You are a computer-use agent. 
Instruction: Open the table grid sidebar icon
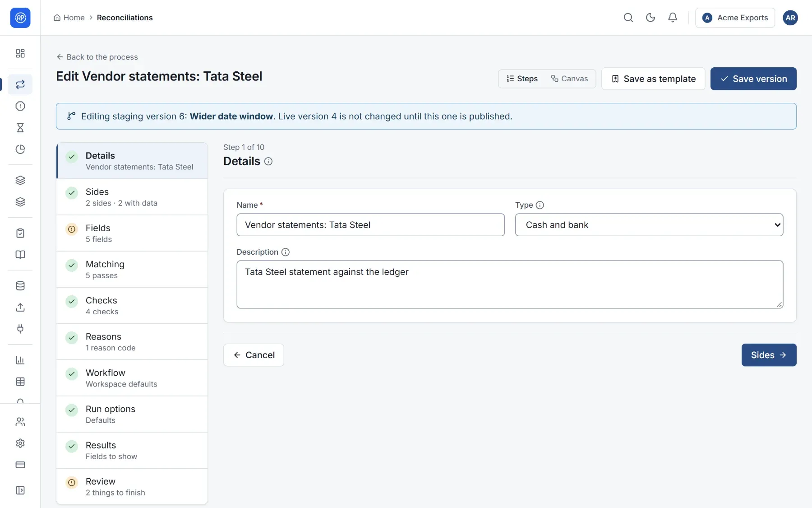[20, 382]
